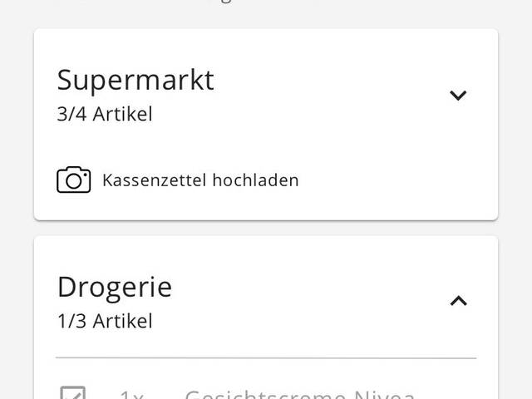Collapse the Drogerie section chevron
The height and width of the screenshot is (399, 532).
[458, 301]
